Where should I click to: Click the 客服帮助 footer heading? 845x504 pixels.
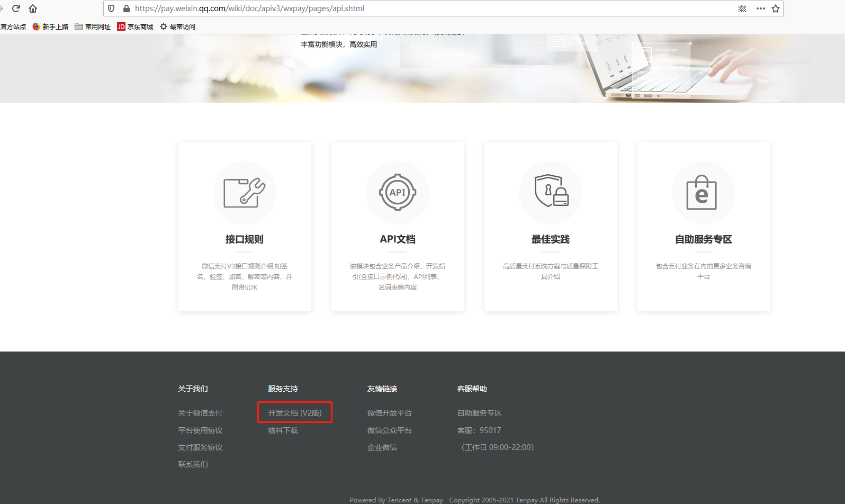pyautogui.click(x=472, y=389)
